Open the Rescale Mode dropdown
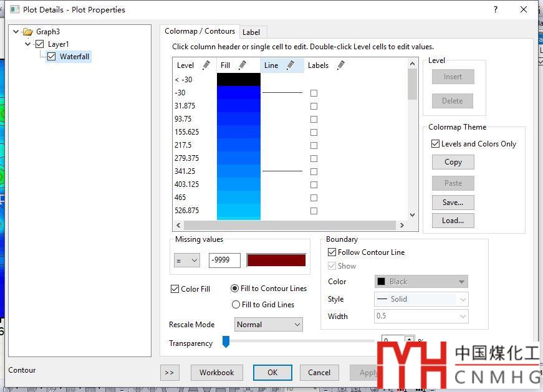This screenshot has height=392, width=543. click(x=269, y=325)
